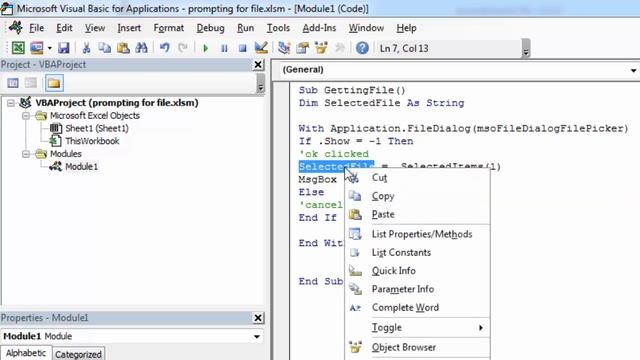Run the macro with the green play icon
640x360 pixels.
205,49
